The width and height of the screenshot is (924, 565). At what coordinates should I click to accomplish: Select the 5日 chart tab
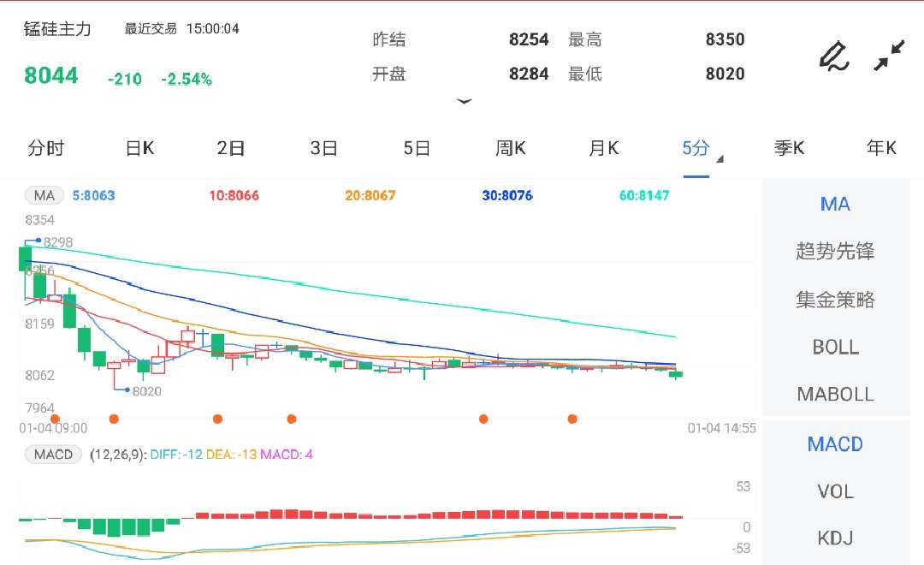pyautogui.click(x=417, y=148)
